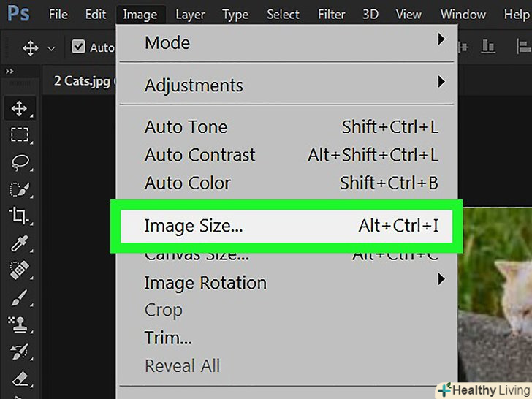The width and height of the screenshot is (532, 399).
Task: Open the Adjustments submenu
Action: (292, 85)
